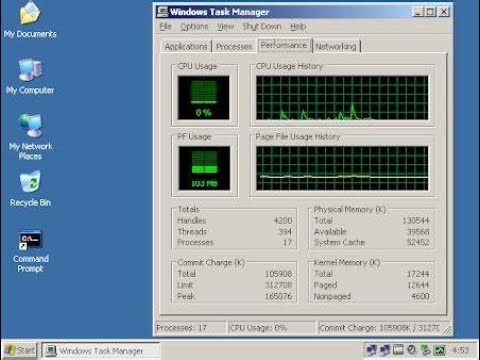Screen dimensions: 480x360
Task: Open the Start menu
Action: click(21, 350)
